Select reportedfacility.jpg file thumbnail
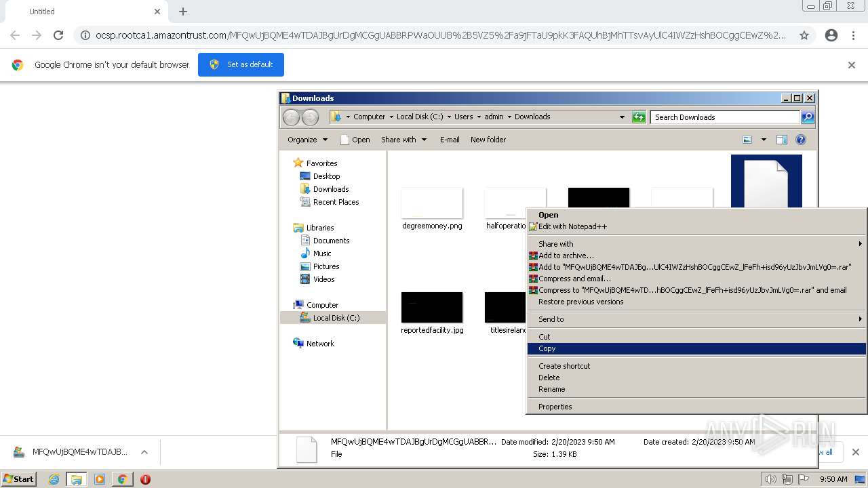 432,307
